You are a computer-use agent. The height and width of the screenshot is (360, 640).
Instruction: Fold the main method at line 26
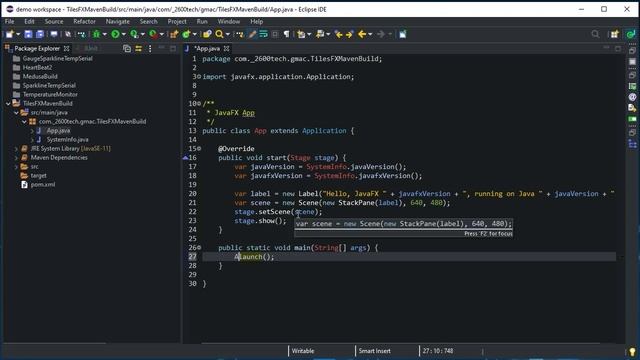click(x=199, y=247)
